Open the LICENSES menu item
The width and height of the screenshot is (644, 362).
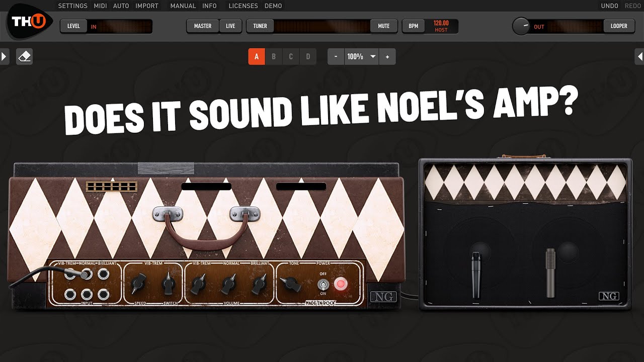click(x=243, y=6)
